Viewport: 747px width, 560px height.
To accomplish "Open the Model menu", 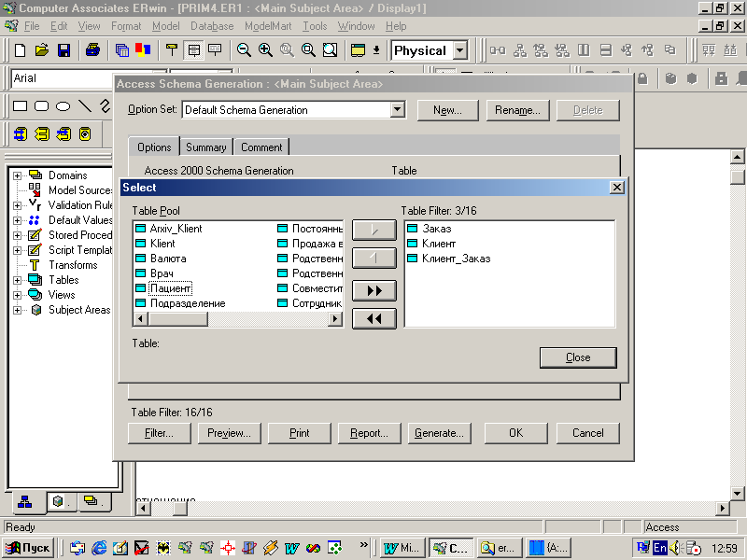I will 166,26.
